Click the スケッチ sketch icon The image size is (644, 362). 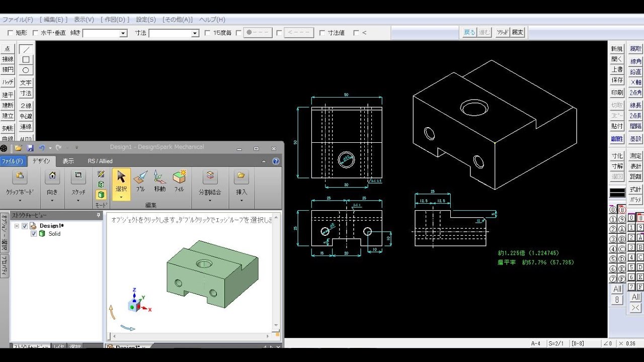click(78, 176)
